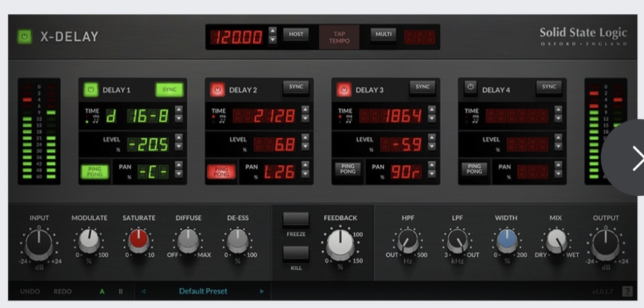The width and height of the screenshot is (644, 308).
Task: Increase tempo with the BPM up arrow
Action: pos(273,30)
